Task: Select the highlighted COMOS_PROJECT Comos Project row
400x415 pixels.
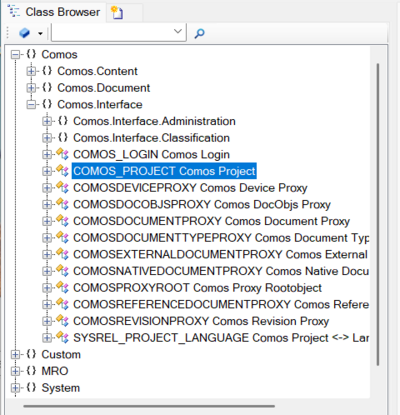Action: click(164, 171)
